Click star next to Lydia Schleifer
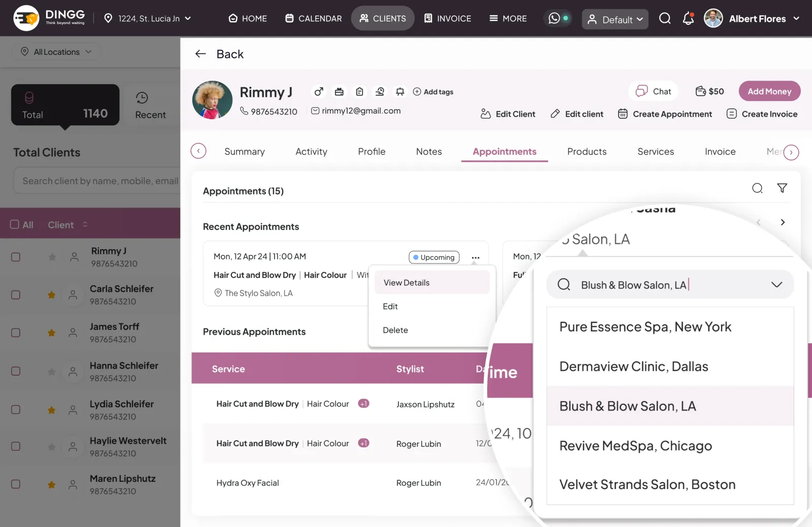The width and height of the screenshot is (812, 527). pyautogui.click(x=51, y=410)
